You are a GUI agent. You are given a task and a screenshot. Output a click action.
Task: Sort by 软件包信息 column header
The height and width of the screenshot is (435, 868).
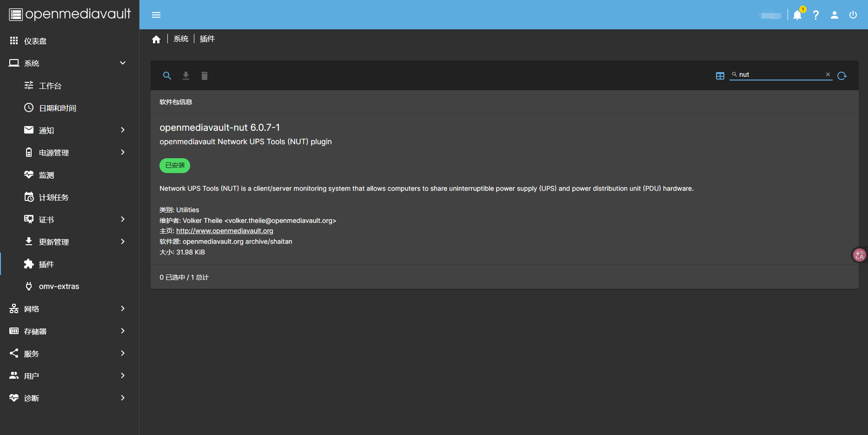[176, 102]
